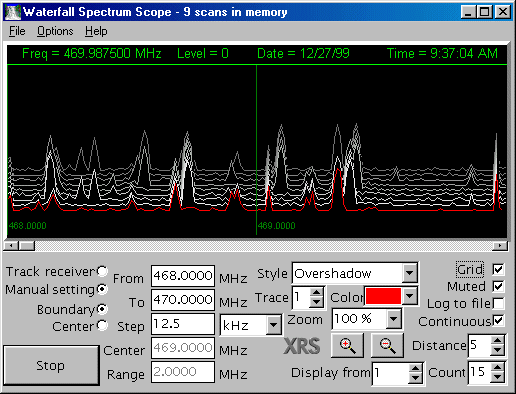
Task: Select Center radio button
Action: point(102,326)
